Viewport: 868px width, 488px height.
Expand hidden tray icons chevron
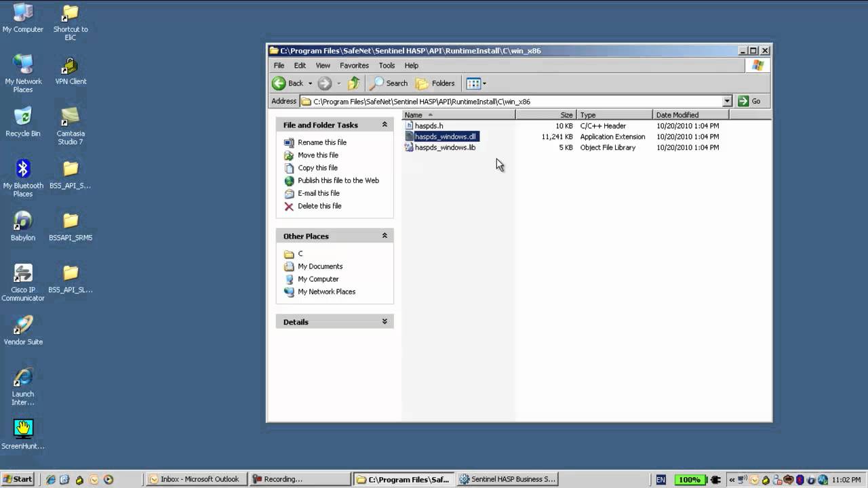click(x=732, y=480)
